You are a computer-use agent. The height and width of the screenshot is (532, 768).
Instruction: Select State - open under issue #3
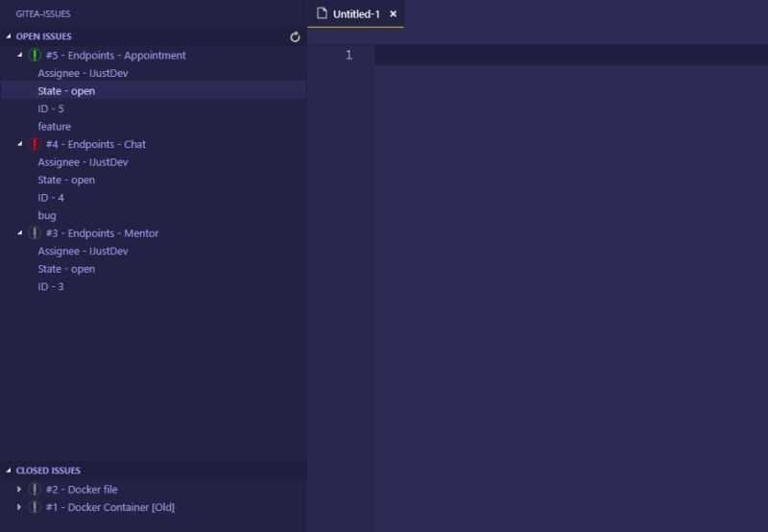click(x=66, y=269)
